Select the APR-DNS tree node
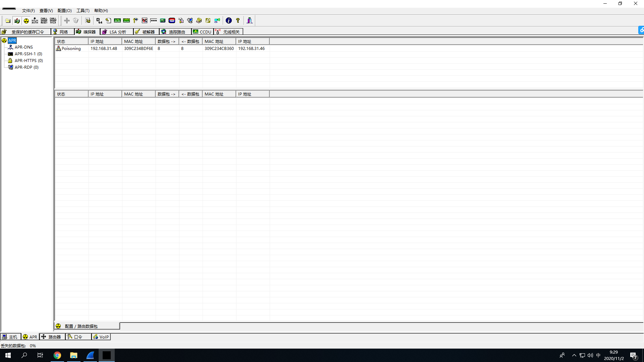Image resolution: width=644 pixels, height=362 pixels. coord(23,47)
